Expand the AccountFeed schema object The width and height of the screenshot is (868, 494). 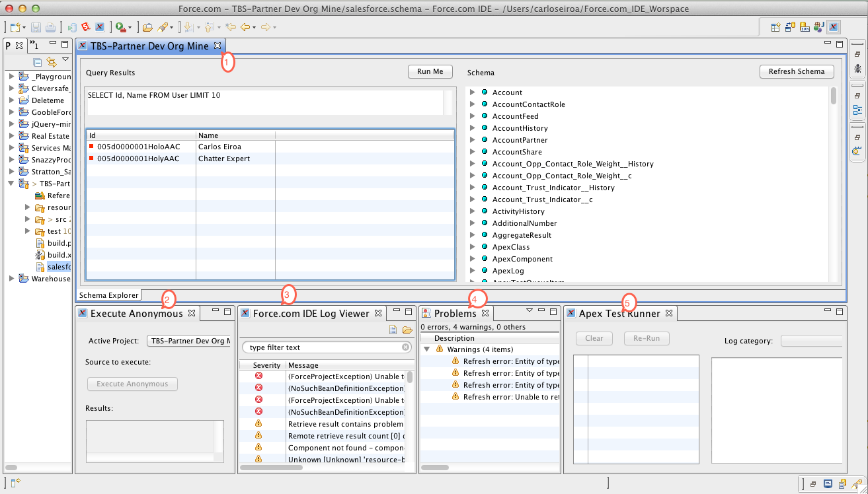[x=473, y=116]
